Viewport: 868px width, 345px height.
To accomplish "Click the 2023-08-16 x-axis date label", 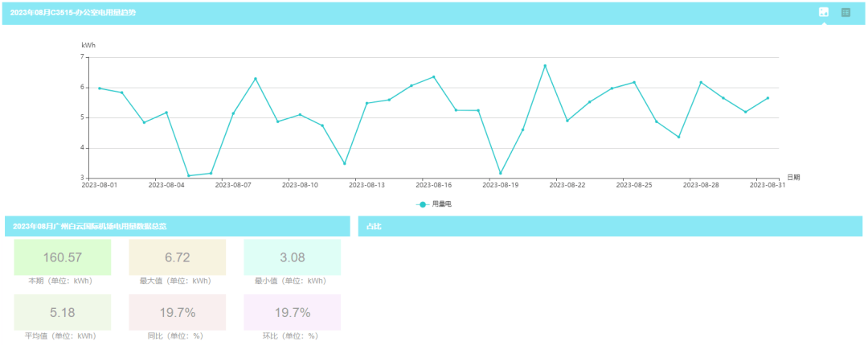I will click(x=434, y=185).
